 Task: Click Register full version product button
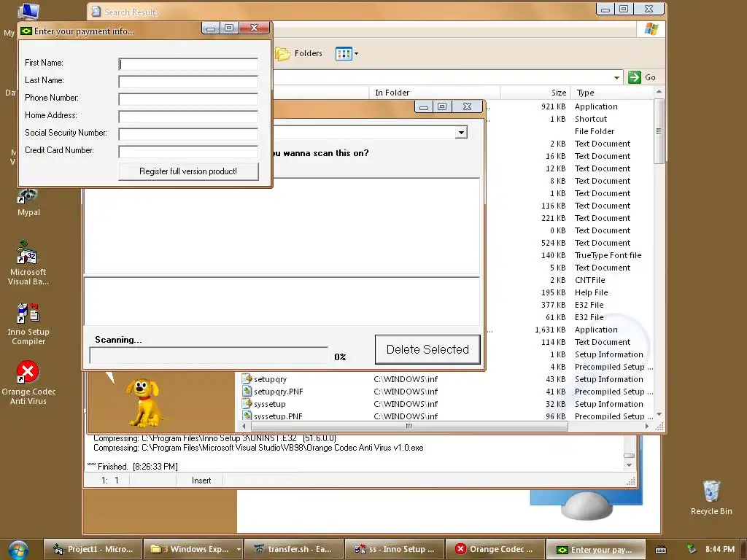[188, 171]
